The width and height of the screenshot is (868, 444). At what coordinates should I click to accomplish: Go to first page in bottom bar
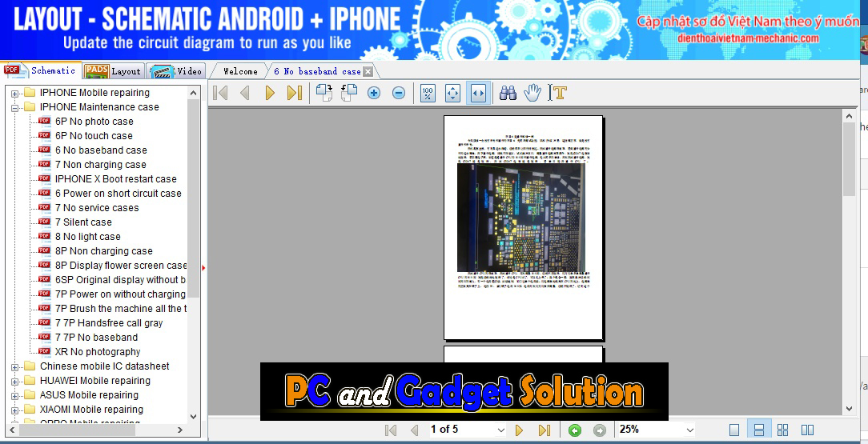[x=391, y=430]
